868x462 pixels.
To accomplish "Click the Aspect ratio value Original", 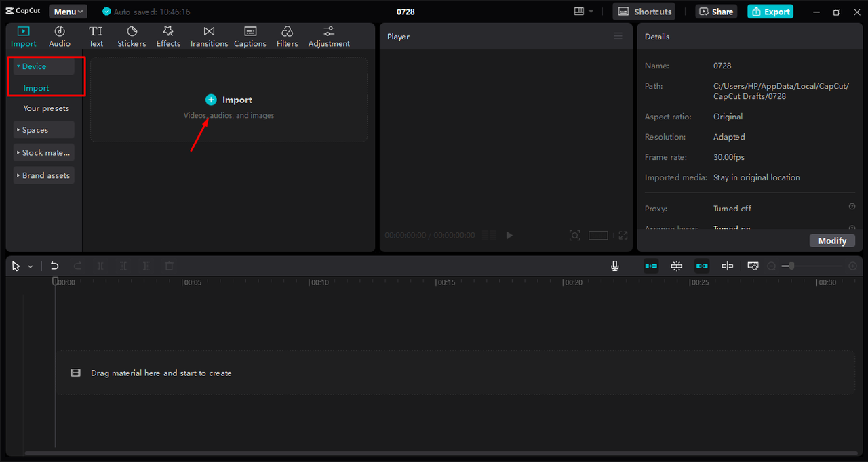I will pyautogui.click(x=728, y=117).
